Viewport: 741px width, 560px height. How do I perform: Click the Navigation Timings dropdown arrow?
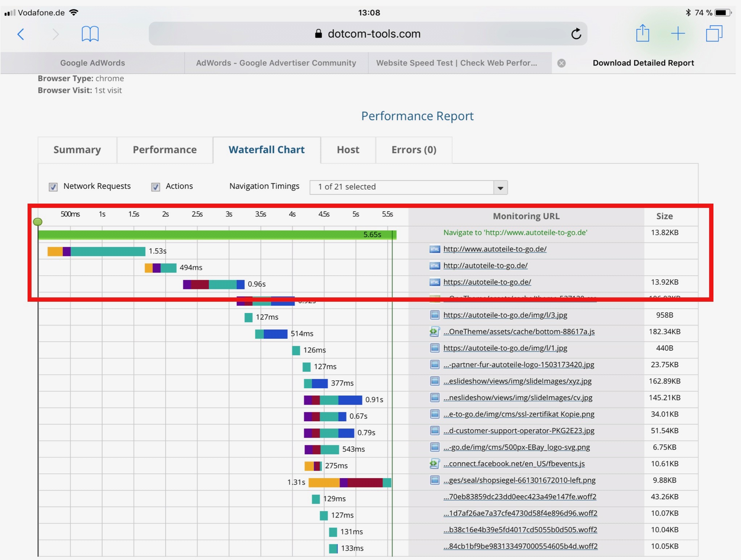[500, 188]
